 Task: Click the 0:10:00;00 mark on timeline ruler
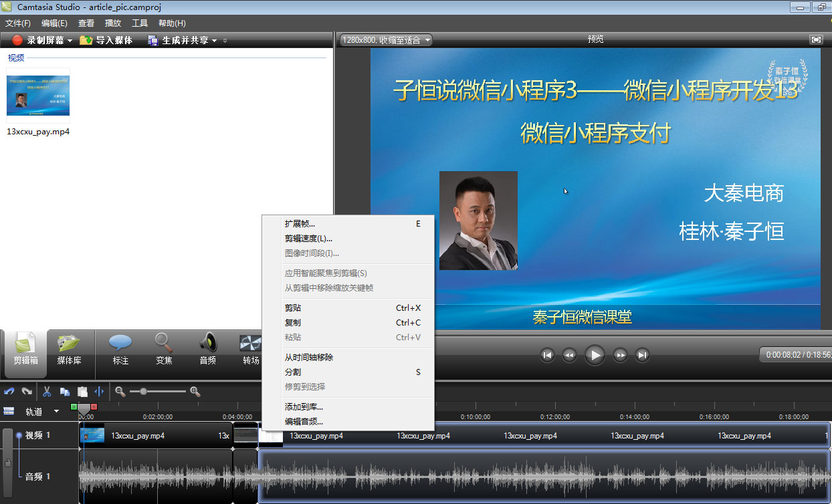(x=476, y=416)
